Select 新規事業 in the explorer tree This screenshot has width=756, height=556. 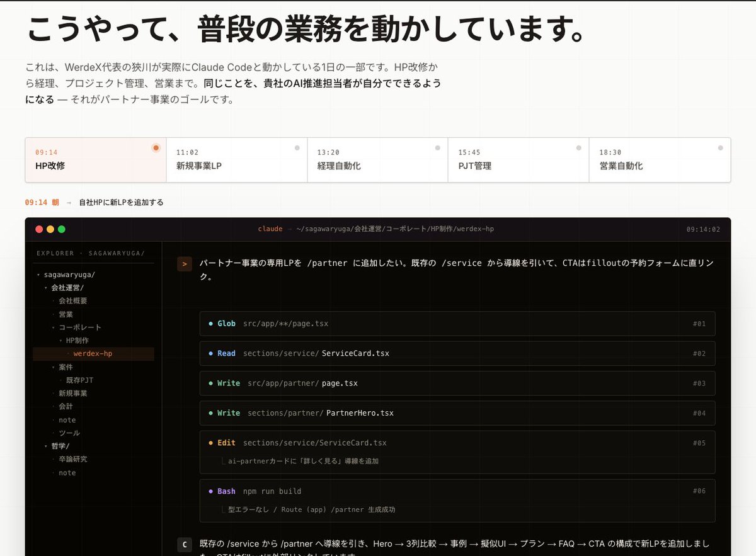(73, 393)
